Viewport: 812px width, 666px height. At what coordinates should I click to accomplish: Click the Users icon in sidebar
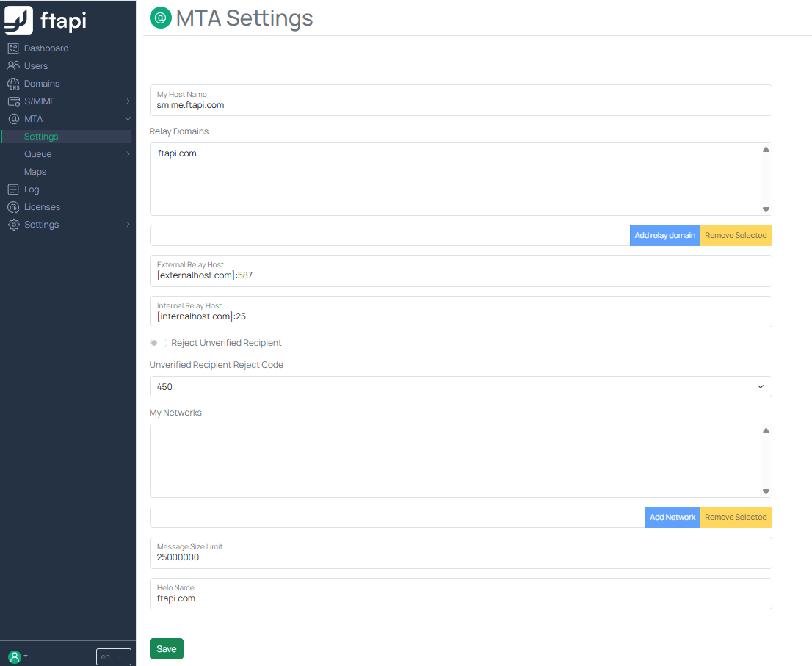coord(13,66)
